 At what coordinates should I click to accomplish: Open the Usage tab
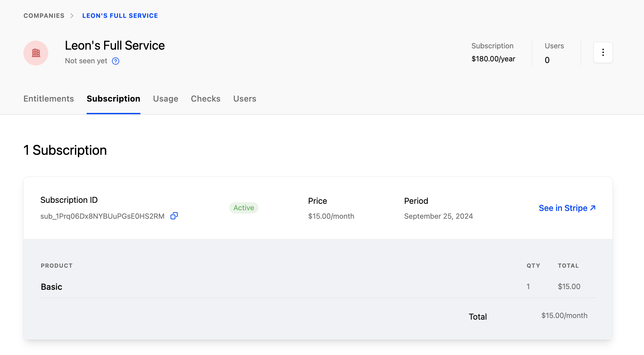tap(165, 99)
